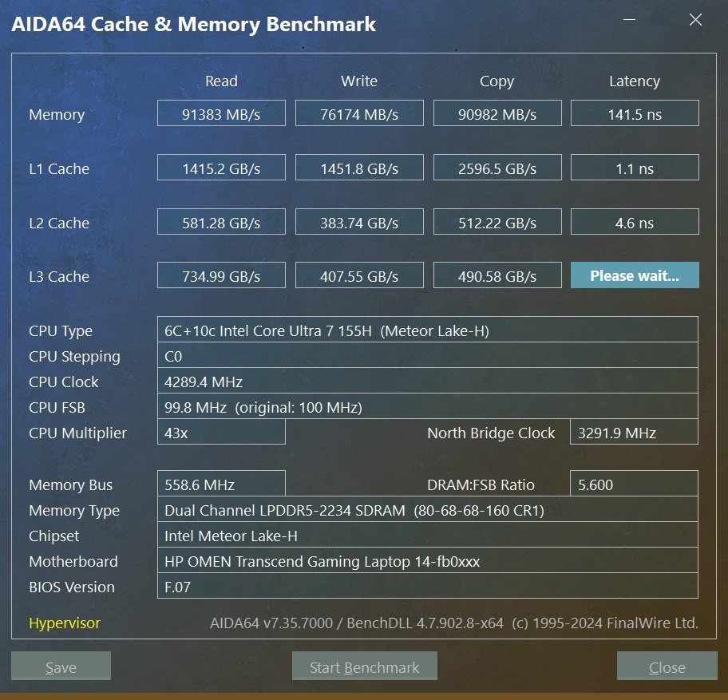This screenshot has height=700, width=728.
Task: Click Motherboard field HP OMEN Transcend
Action: (x=428, y=560)
